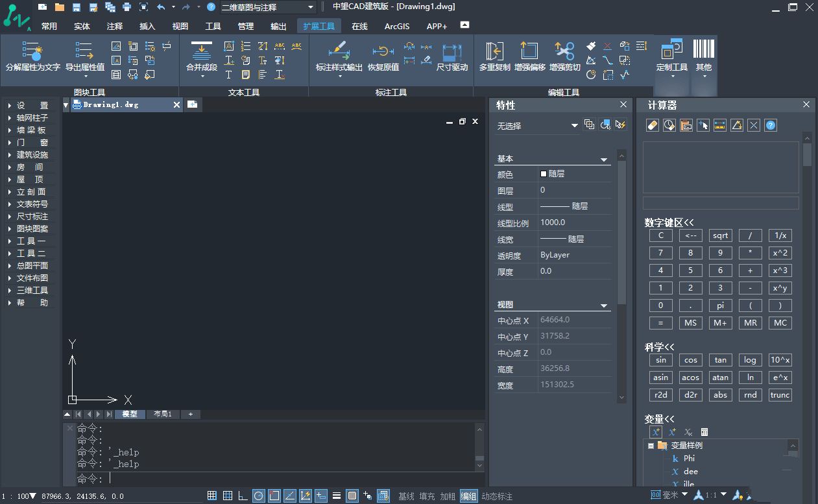Expand the 轴网柱子 sidebar menu
Image resolution: width=818 pixels, height=504 pixels.
coord(32,118)
